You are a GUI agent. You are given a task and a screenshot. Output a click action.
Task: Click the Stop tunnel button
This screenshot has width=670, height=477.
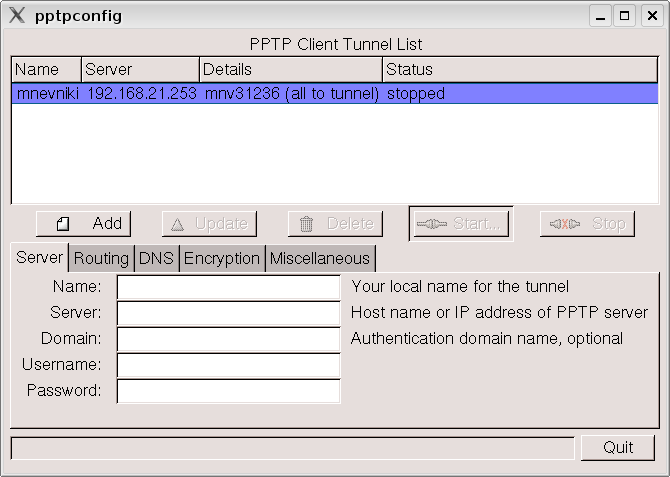tap(587, 224)
